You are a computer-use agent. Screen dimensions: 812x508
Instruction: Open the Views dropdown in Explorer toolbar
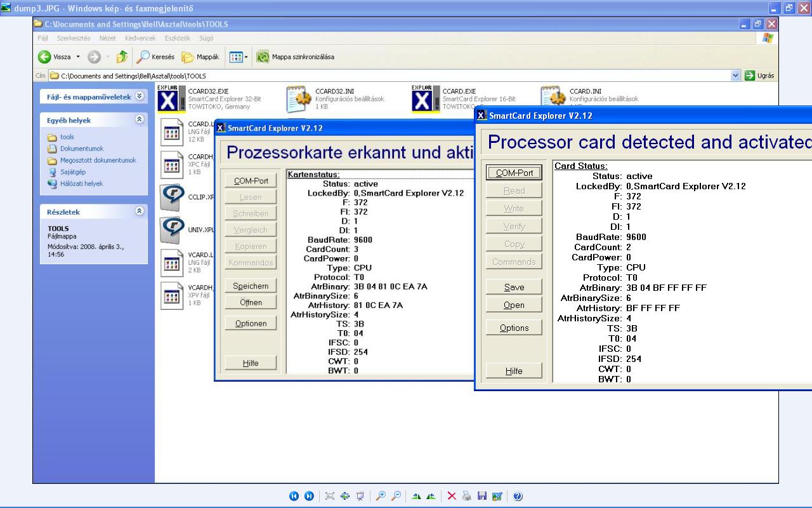[246, 57]
